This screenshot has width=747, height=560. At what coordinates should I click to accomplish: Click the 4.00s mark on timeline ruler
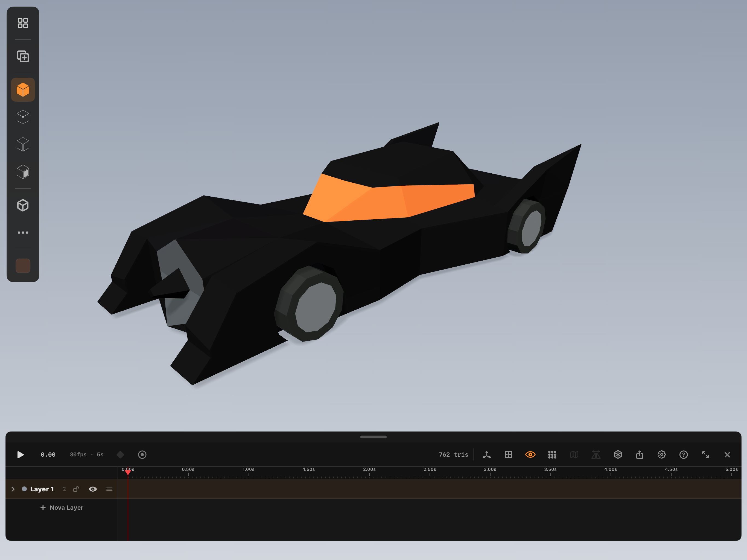point(611,469)
